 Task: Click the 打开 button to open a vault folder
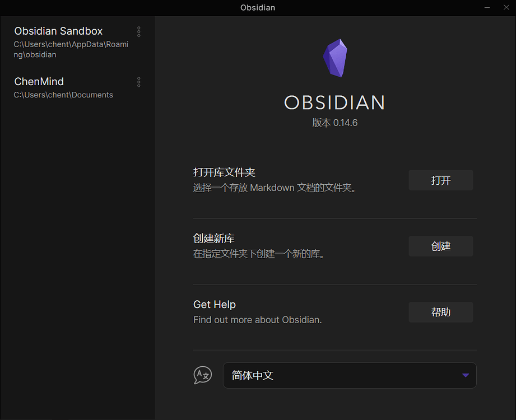click(x=440, y=180)
